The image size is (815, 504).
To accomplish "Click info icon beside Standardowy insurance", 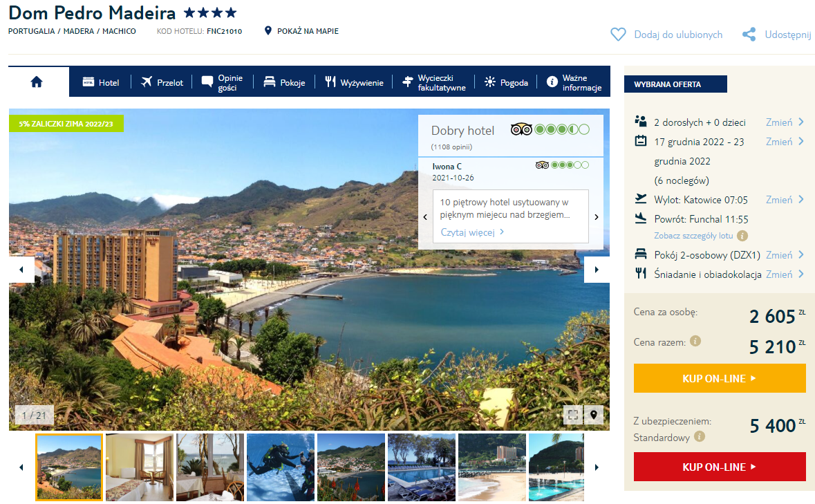I will [x=700, y=437].
